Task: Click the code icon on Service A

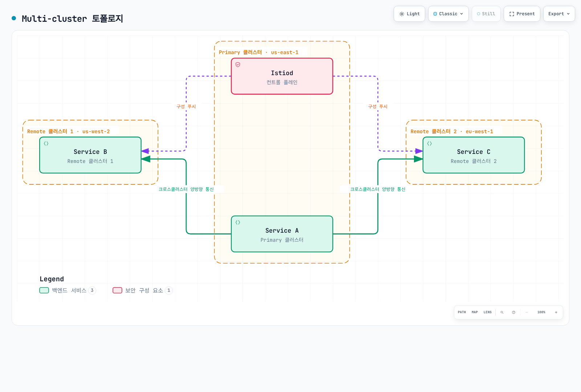Action: coord(238,222)
